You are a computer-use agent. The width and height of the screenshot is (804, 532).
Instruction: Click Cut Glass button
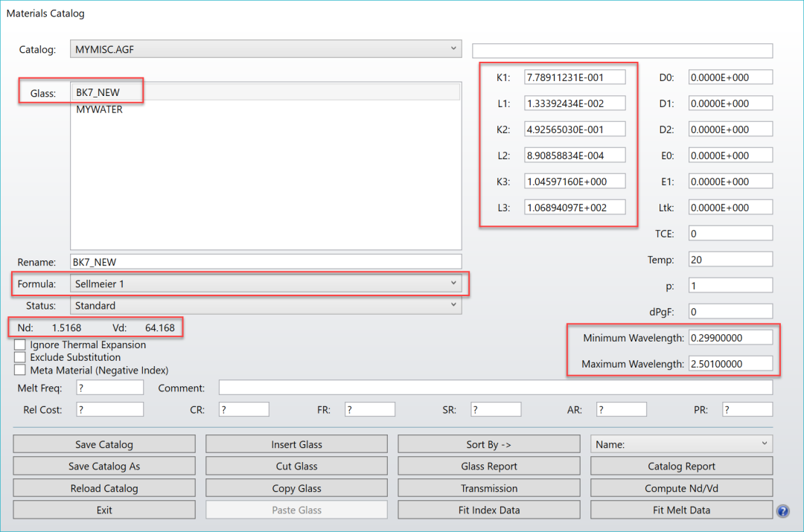296,467
